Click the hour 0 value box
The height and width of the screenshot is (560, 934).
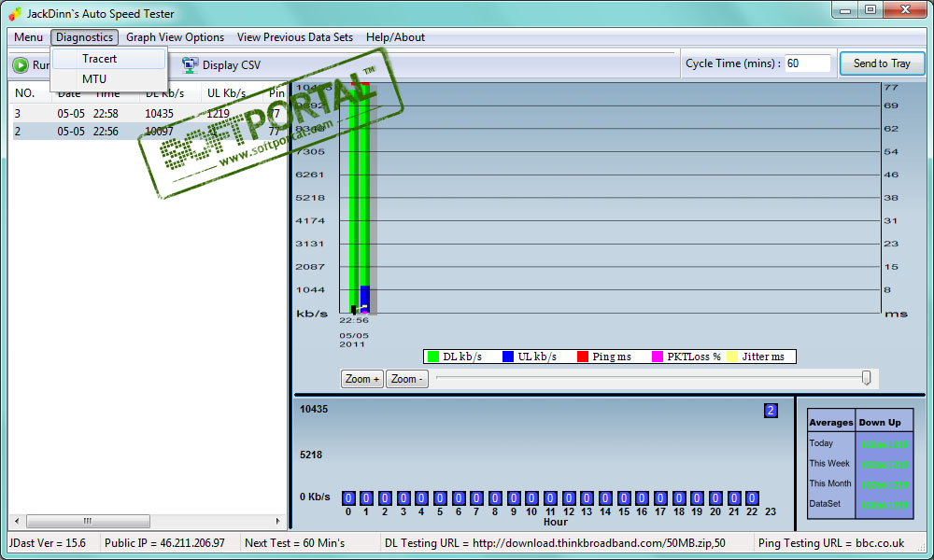pyautogui.click(x=348, y=498)
